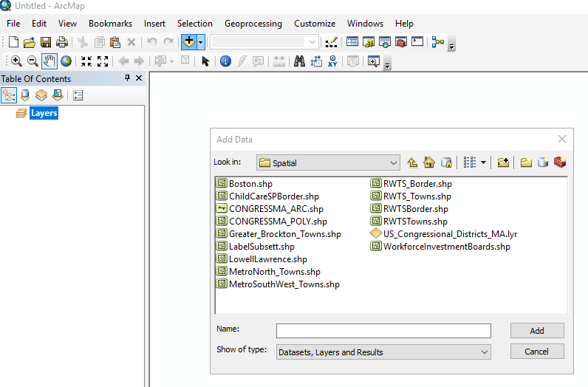This screenshot has height=387, width=588.
Task: Open the Create Viewer Window tool
Action: (x=374, y=61)
